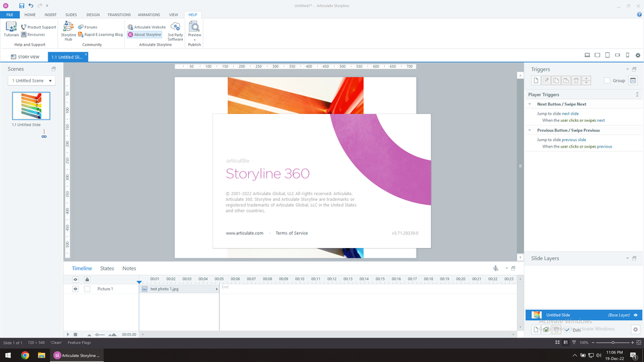This screenshot has height=362, width=644.
Task: Toggle show/hide all timeline objects
Action: tap(75, 280)
